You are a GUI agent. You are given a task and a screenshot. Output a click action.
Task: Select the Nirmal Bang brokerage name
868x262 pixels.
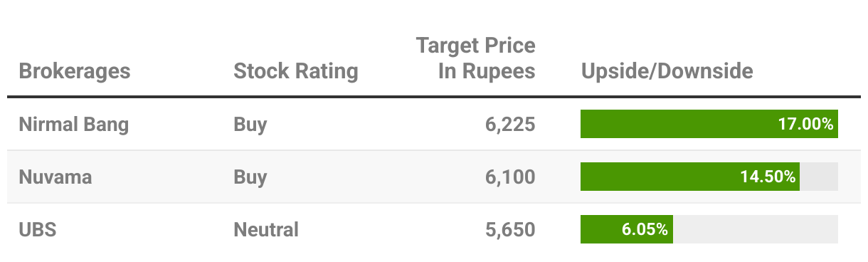[74, 124]
